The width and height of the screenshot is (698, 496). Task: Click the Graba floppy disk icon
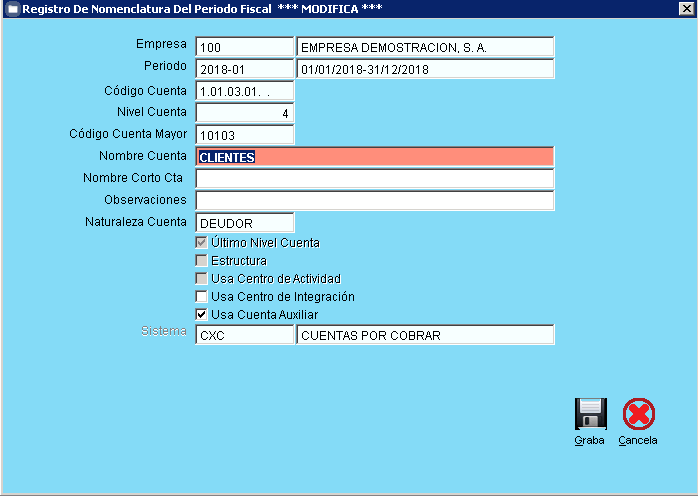[x=590, y=414]
